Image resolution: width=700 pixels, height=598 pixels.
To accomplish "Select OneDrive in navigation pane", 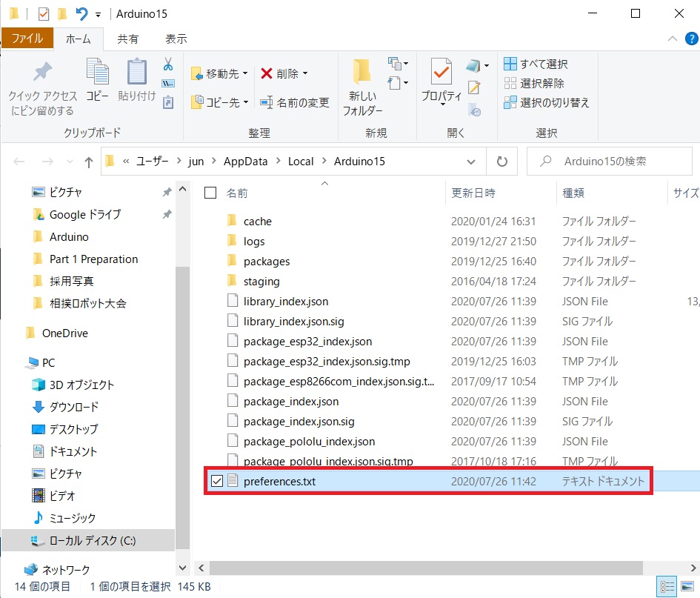I will (x=64, y=333).
